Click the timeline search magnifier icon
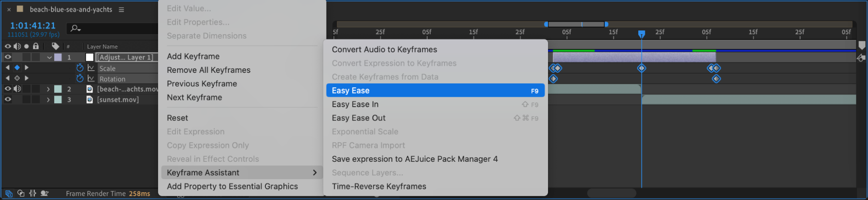 click(x=76, y=28)
